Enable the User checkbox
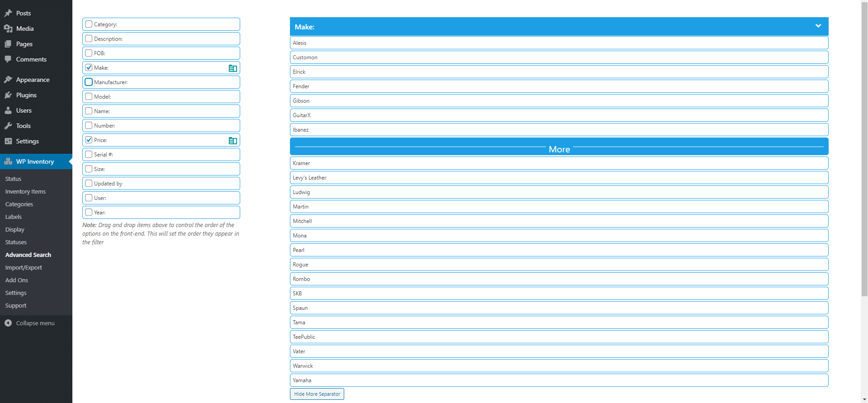Image resolution: width=868 pixels, height=403 pixels. [89, 198]
